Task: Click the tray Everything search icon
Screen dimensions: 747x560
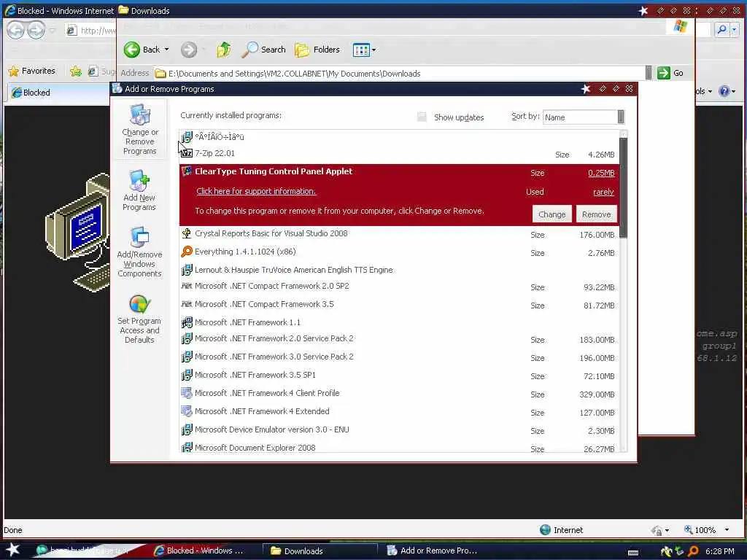Action: tap(693, 551)
